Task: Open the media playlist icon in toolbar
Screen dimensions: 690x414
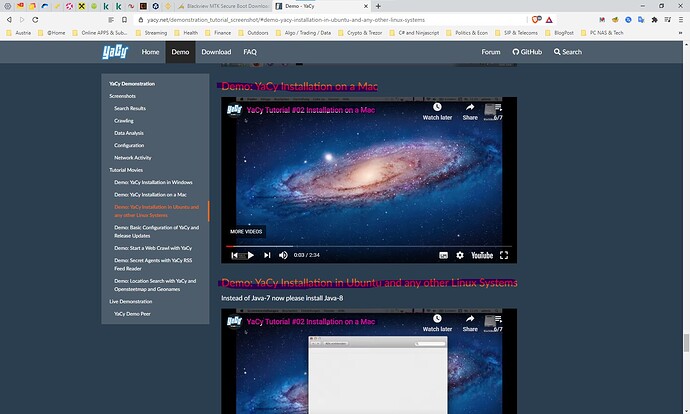Action: (x=668, y=20)
